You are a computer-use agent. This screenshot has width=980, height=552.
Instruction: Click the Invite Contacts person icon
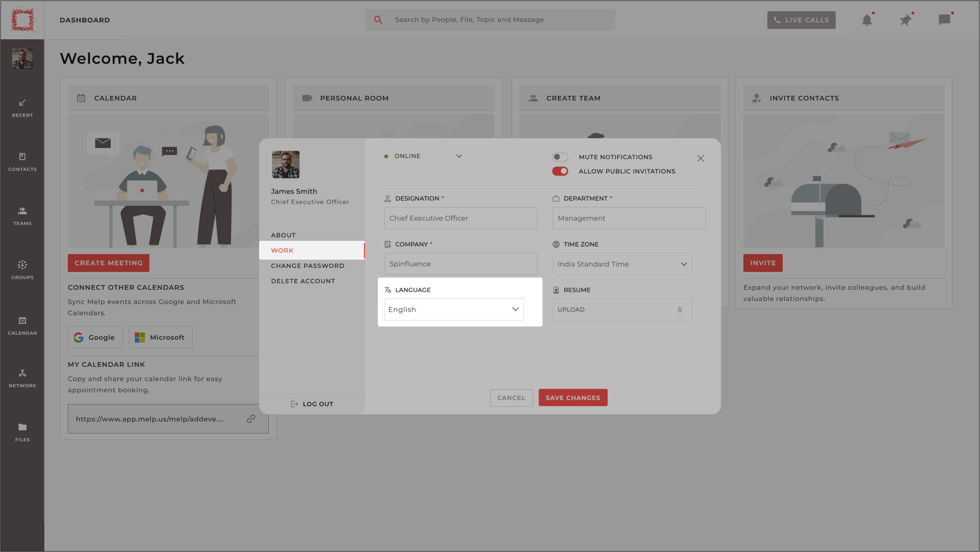point(757,98)
